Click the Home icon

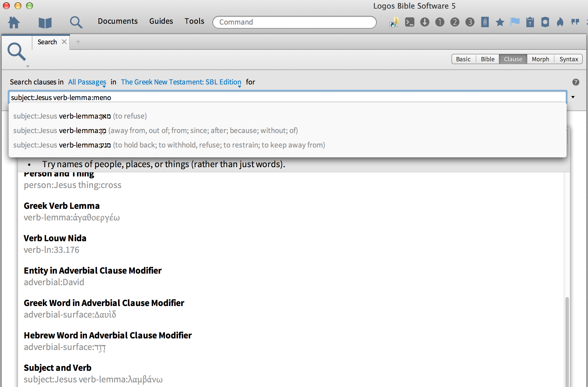pos(14,22)
